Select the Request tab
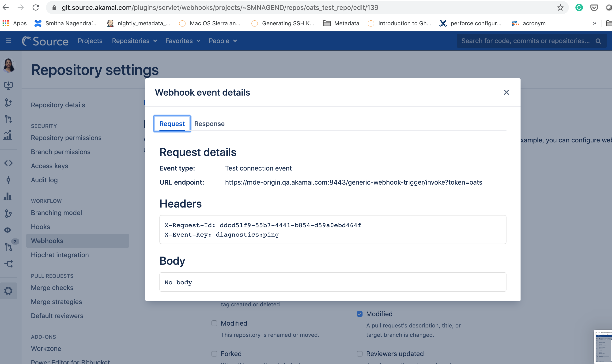The width and height of the screenshot is (612, 364). [x=172, y=124]
